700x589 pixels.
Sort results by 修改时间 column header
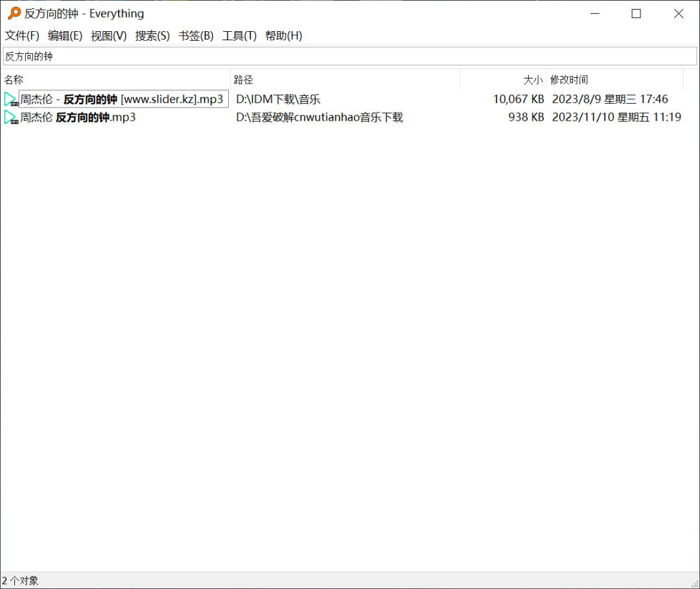614,80
